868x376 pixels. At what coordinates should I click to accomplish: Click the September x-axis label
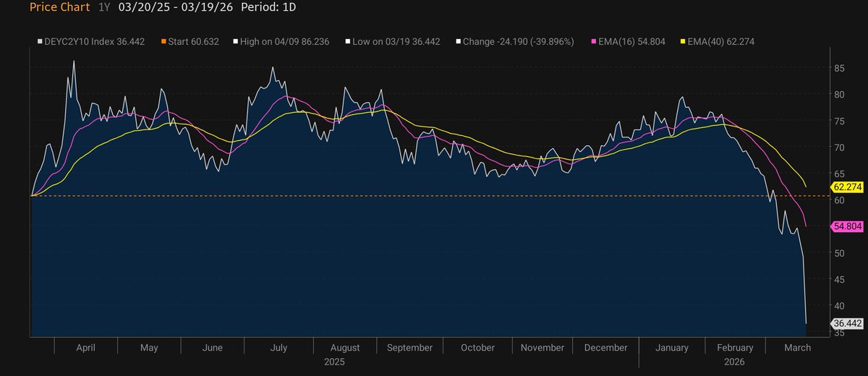point(411,347)
